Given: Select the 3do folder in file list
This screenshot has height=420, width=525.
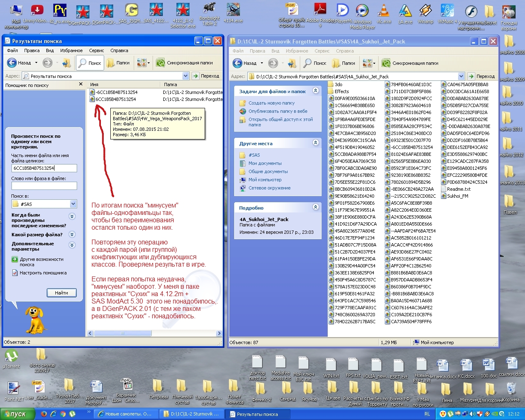Looking at the screenshot, I should tap(335, 84).
